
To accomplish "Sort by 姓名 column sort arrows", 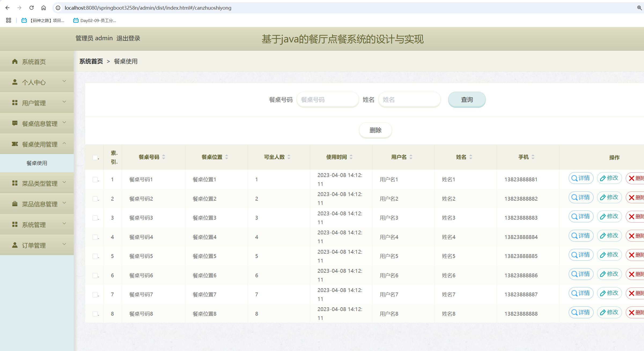I will 471,157.
